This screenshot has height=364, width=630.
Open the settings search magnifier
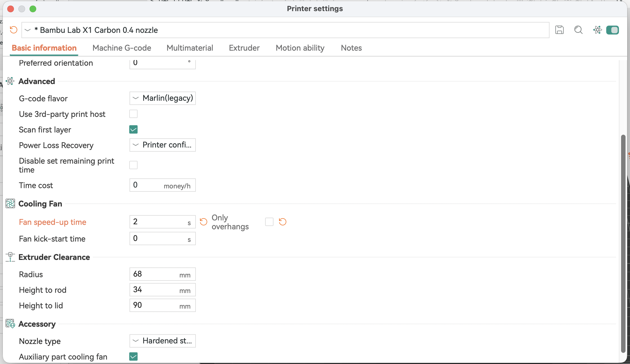(x=578, y=30)
